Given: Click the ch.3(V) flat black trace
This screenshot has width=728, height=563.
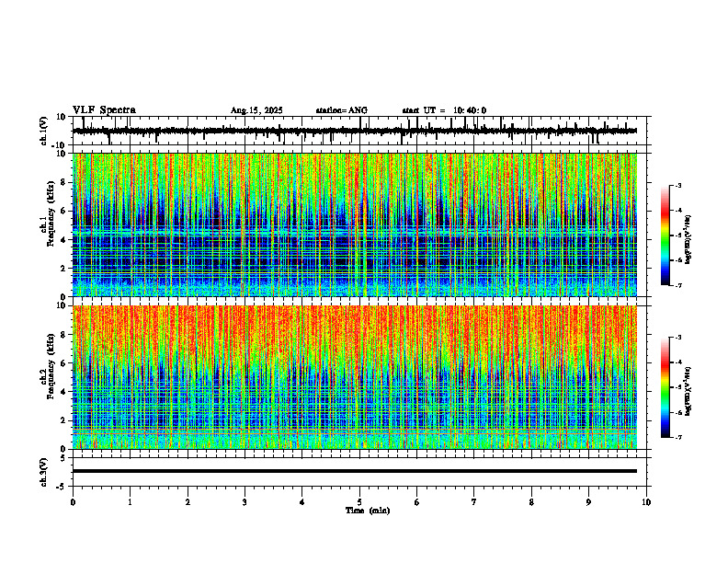Looking at the screenshot, I should point(355,471).
